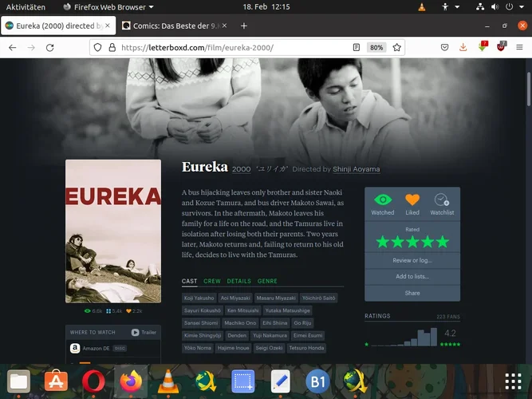Viewport: 532px width, 399px height.
Task: Click the VLC cone tray icon
Action: coord(422,7)
